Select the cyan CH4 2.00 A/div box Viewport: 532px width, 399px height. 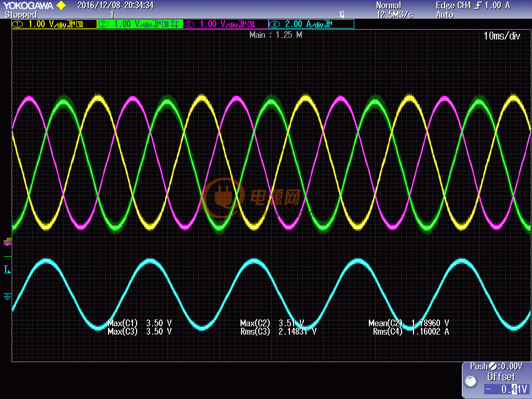pyautogui.click(x=312, y=24)
